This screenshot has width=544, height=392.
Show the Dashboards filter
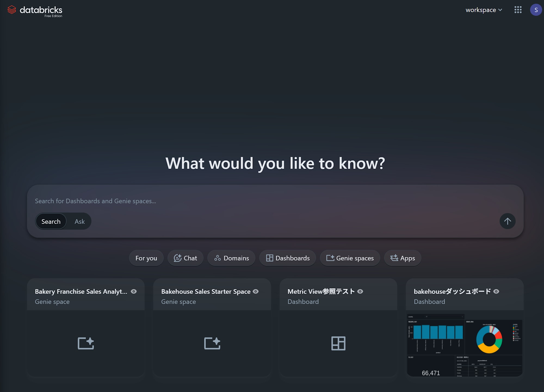pos(288,258)
